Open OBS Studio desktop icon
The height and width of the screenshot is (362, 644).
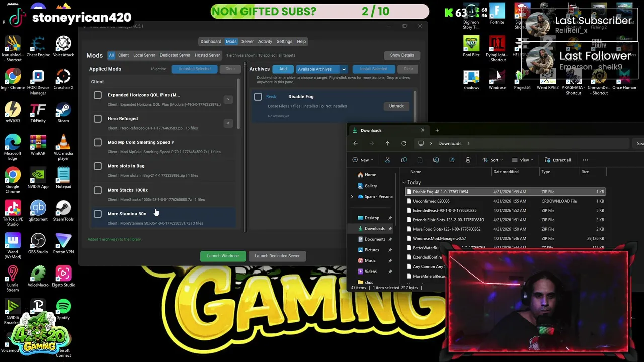pos(38,243)
